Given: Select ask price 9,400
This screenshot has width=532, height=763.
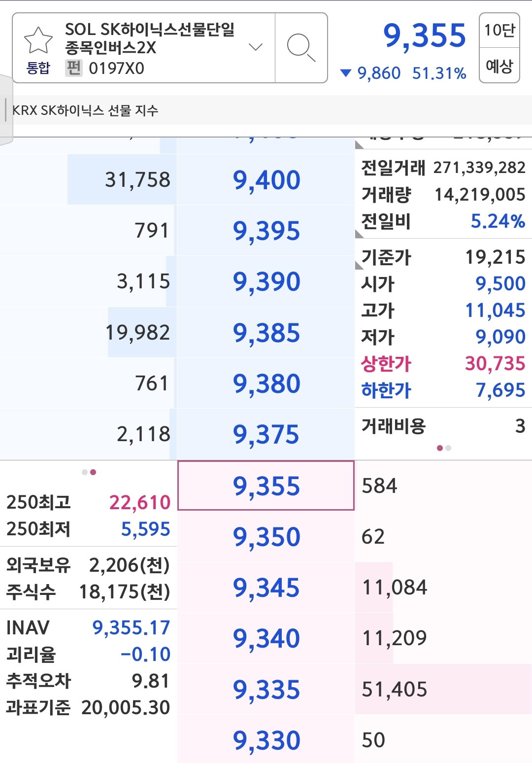Looking at the screenshot, I should 266,180.
